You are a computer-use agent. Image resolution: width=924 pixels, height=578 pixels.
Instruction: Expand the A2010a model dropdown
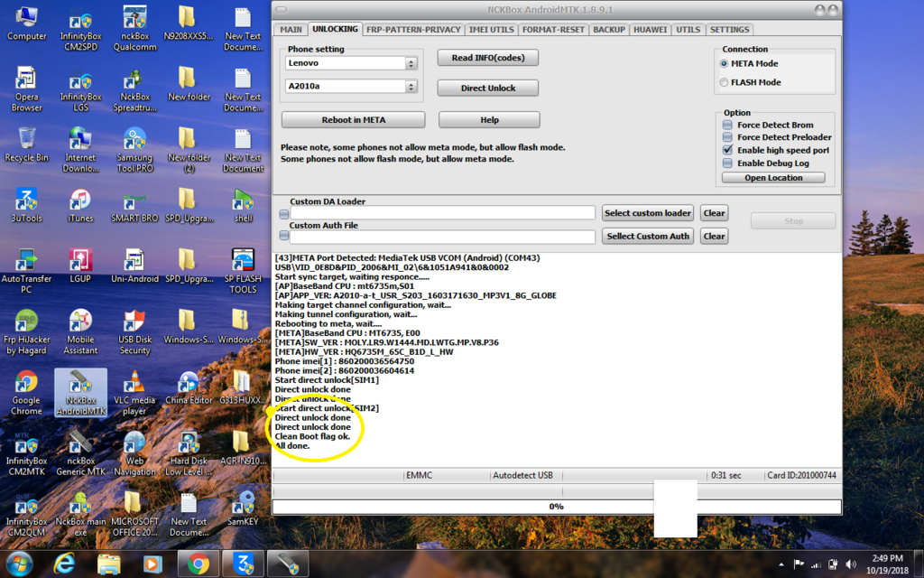coord(411,87)
